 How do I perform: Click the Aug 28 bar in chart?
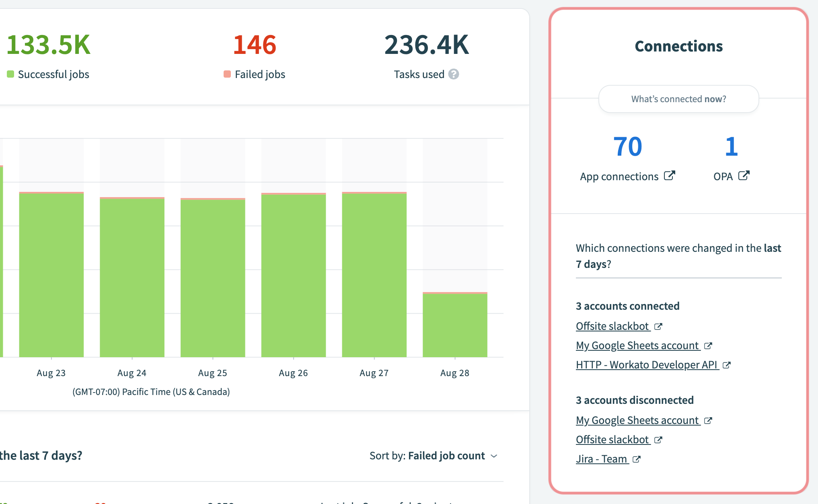click(x=455, y=325)
